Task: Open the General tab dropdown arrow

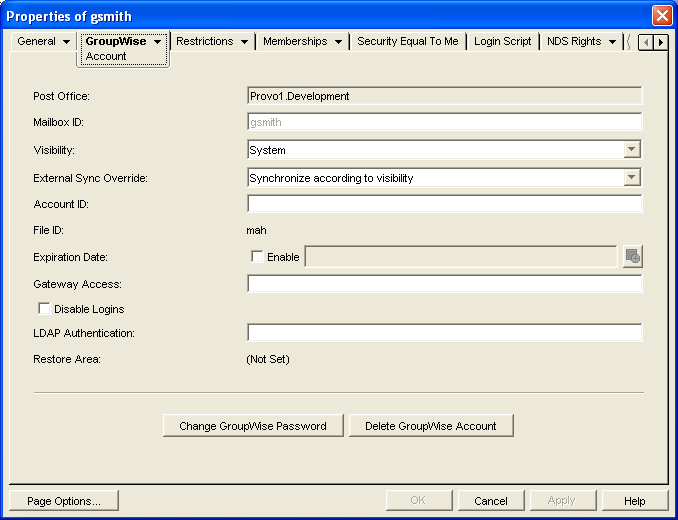Action: 66,42
